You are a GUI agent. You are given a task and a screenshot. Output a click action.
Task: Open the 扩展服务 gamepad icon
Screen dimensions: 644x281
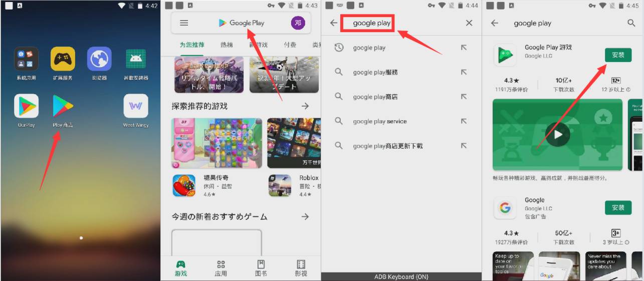click(x=63, y=59)
